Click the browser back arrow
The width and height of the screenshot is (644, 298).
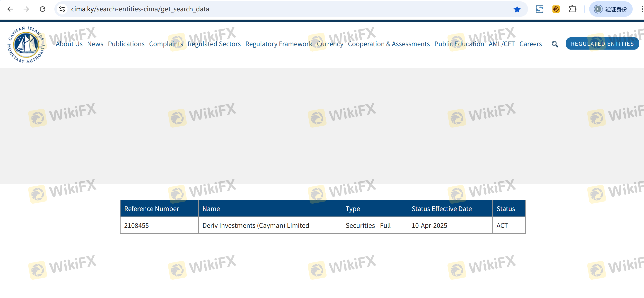coord(10,9)
